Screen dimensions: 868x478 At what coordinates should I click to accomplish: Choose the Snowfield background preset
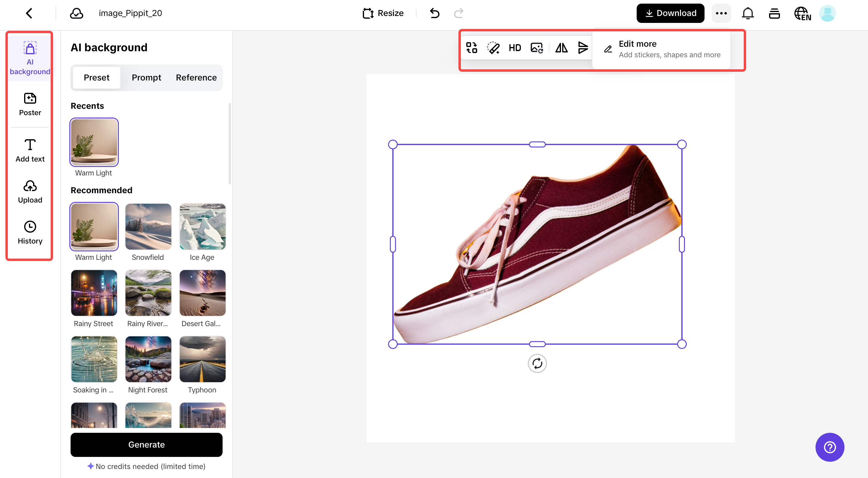pyautogui.click(x=148, y=227)
